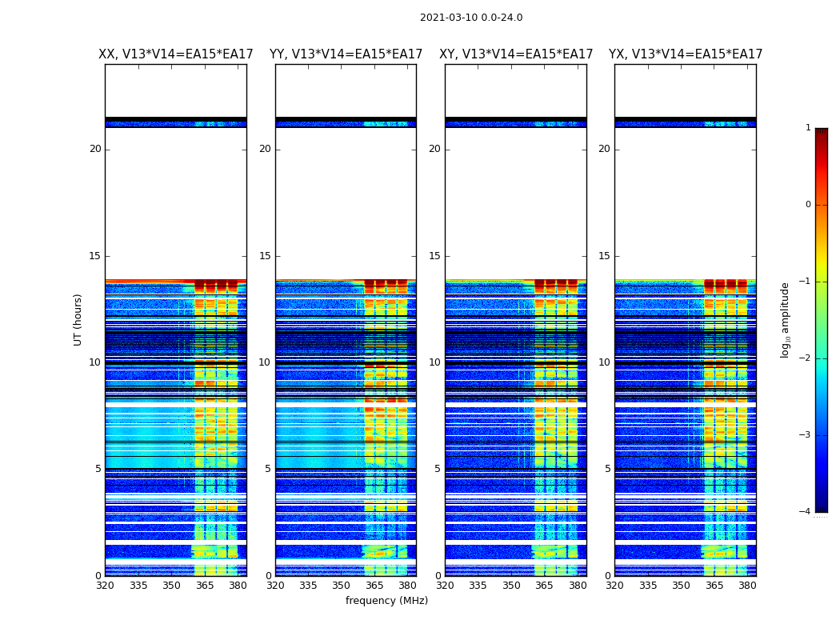
Task: Click the XX, V13*V14=EA15*EA17 panel title
Action: [x=176, y=54]
